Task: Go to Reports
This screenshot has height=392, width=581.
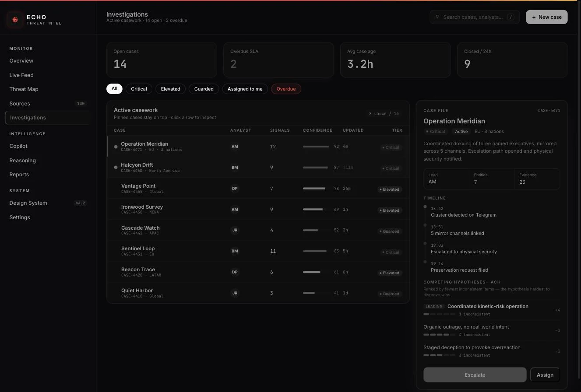Action: click(x=48, y=175)
